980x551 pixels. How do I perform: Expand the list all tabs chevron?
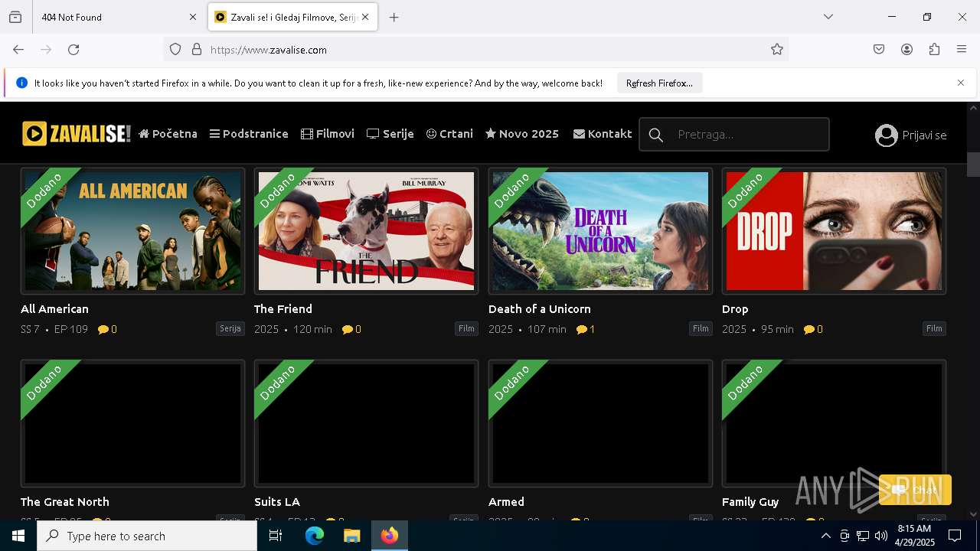pyautogui.click(x=828, y=17)
